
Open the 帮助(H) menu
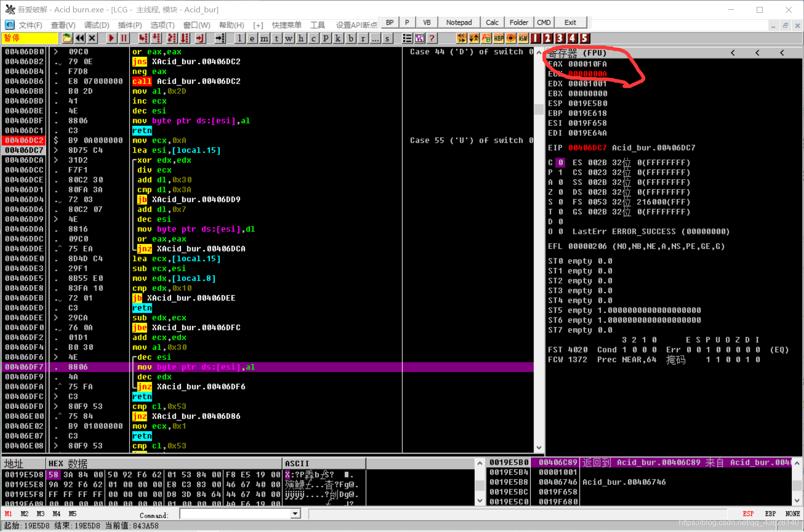pos(232,25)
